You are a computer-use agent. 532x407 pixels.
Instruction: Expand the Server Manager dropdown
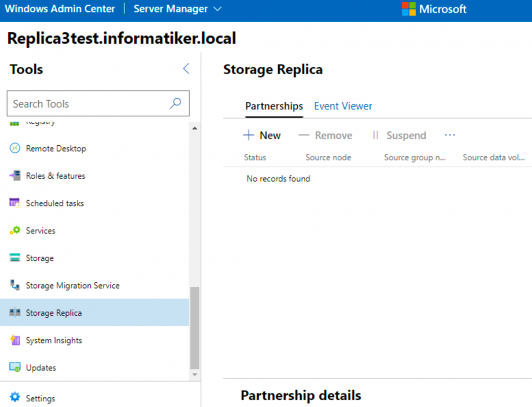click(x=177, y=9)
